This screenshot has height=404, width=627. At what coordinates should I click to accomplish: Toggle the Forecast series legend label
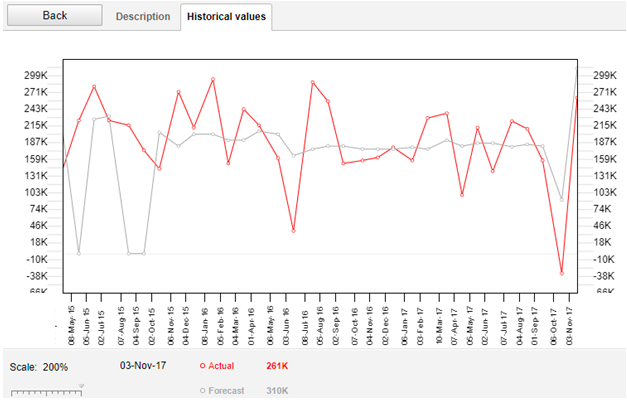(225, 392)
